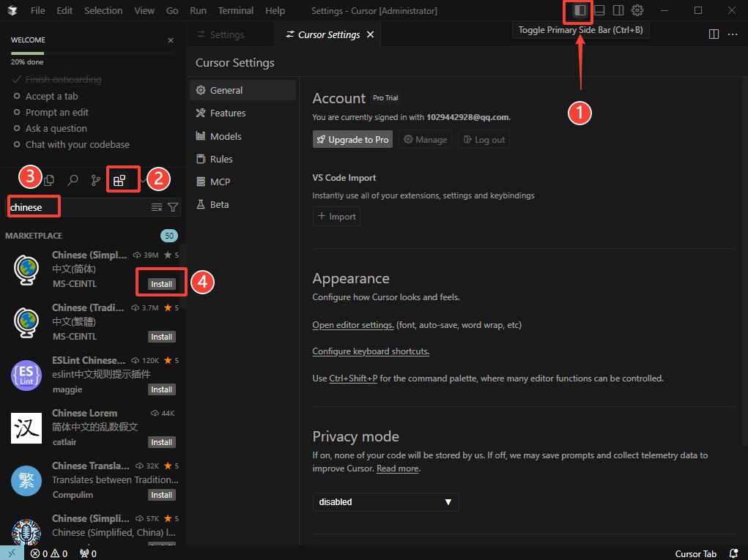
Task: Select Beta in settings sidebar
Action: [x=242, y=204]
